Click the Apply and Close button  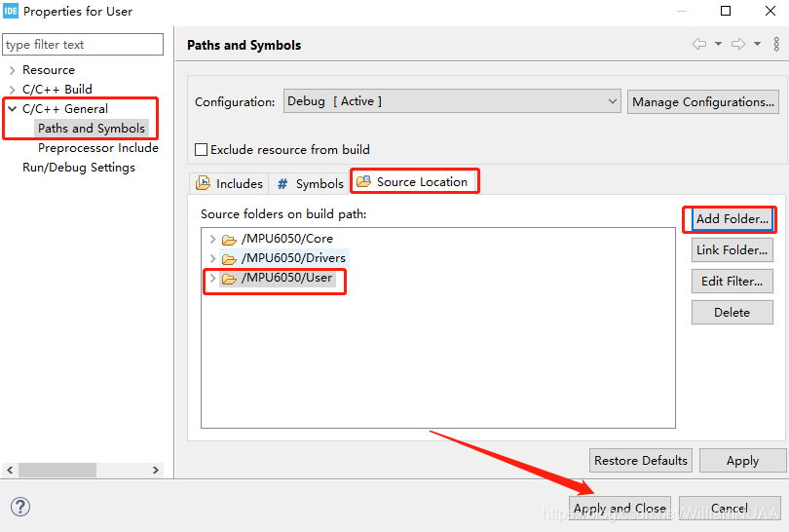pos(620,509)
